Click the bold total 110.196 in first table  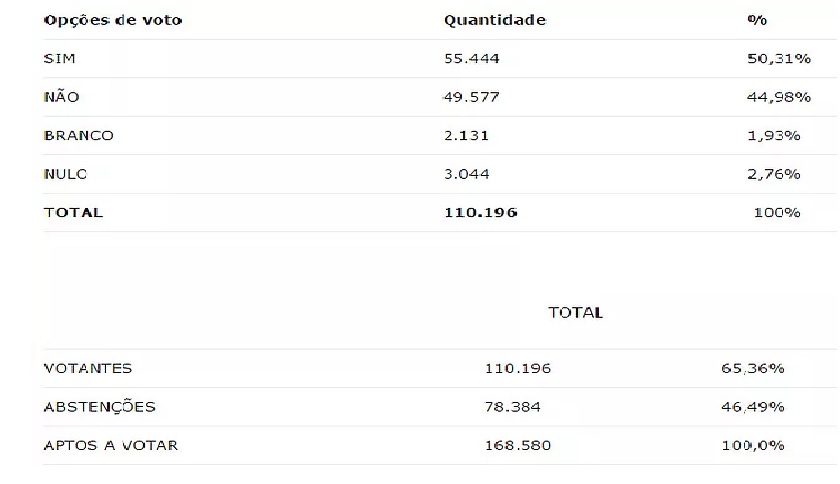point(481,213)
